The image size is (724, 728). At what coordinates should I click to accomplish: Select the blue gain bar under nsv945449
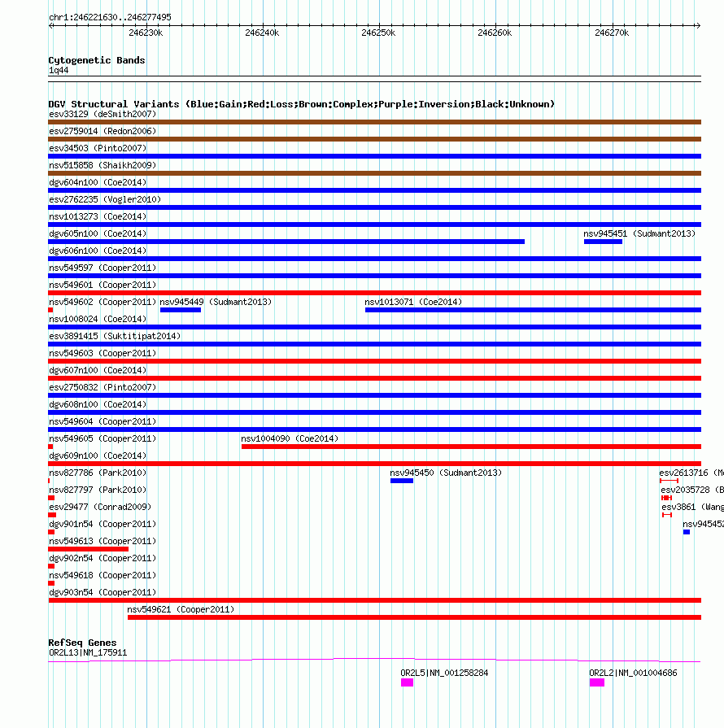[181, 310]
